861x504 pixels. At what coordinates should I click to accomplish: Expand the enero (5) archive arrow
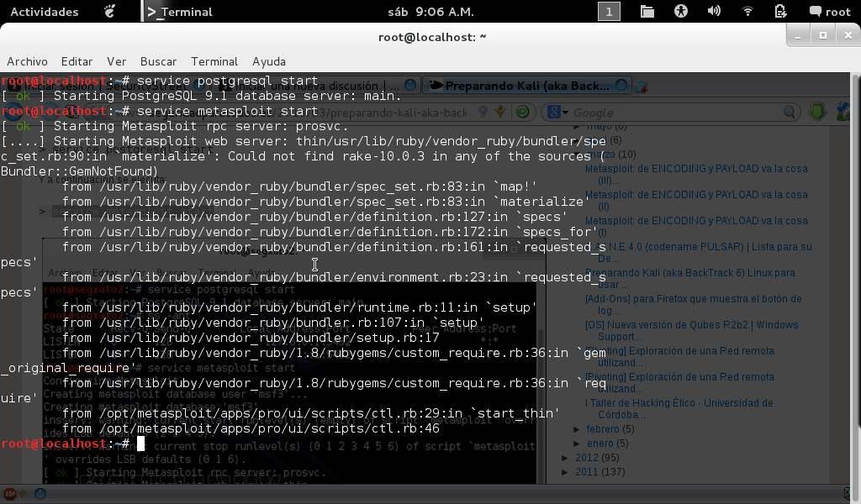(x=577, y=444)
